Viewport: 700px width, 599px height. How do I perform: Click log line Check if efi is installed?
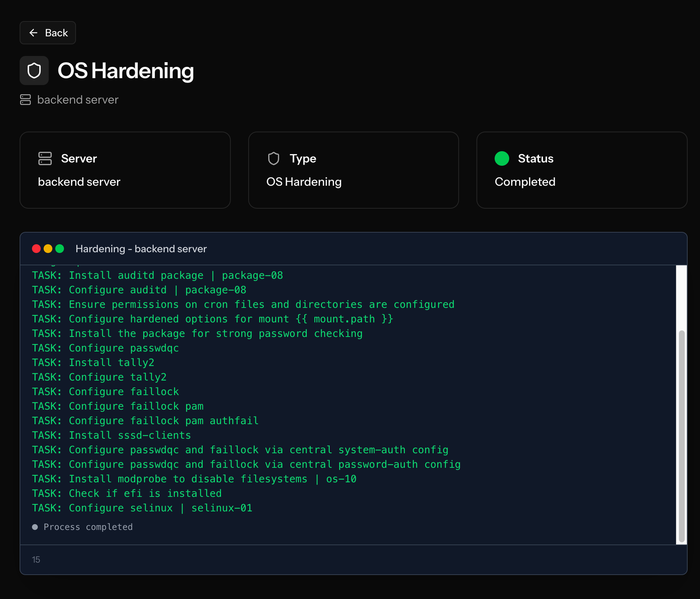tap(127, 494)
